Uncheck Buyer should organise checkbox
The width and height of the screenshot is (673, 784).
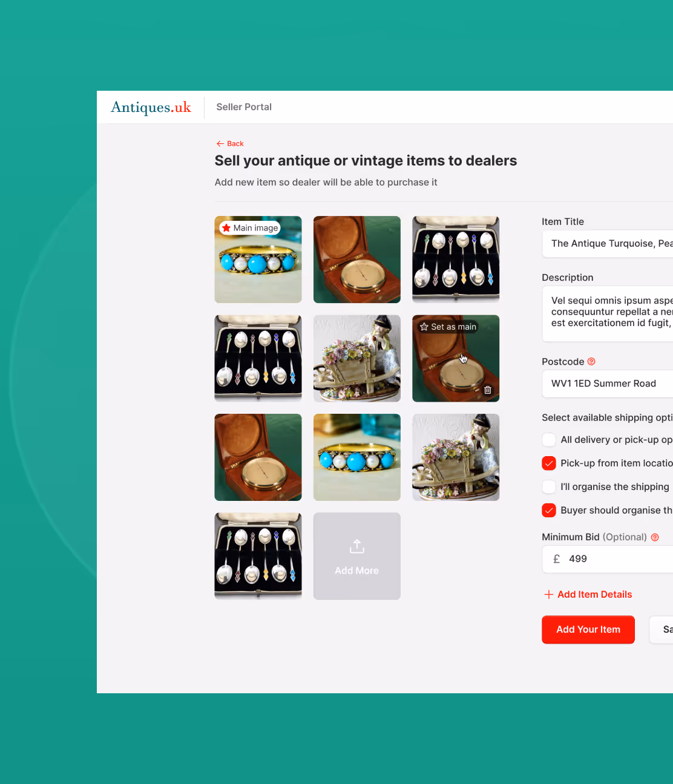point(549,510)
